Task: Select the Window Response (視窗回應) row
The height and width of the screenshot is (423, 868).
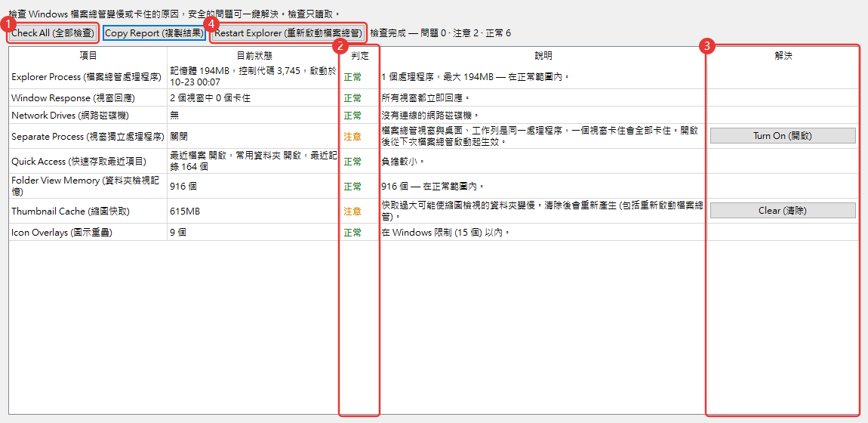Action: pos(434,98)
